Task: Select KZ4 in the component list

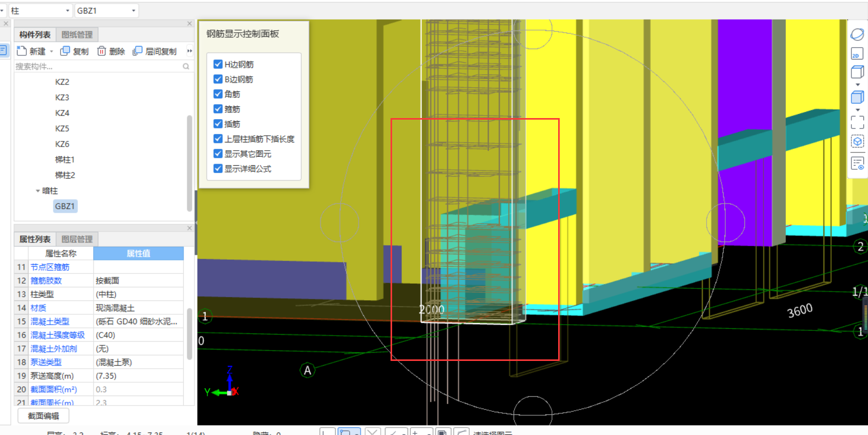Action: point(62,113)
